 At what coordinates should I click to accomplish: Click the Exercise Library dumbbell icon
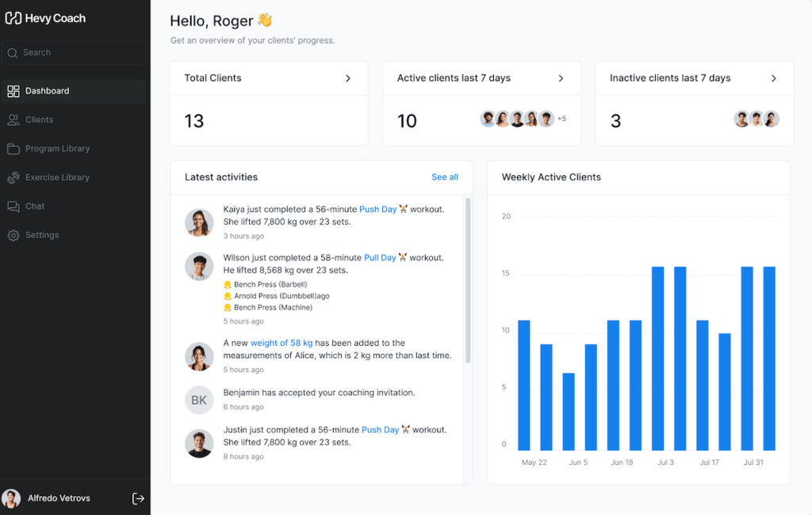tap(14, 177)
